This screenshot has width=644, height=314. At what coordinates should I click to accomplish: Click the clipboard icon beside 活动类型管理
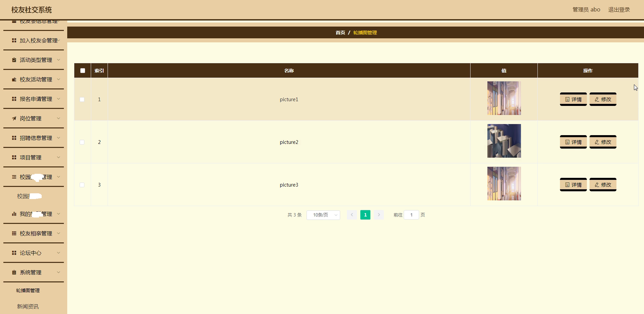coord(14,60)
